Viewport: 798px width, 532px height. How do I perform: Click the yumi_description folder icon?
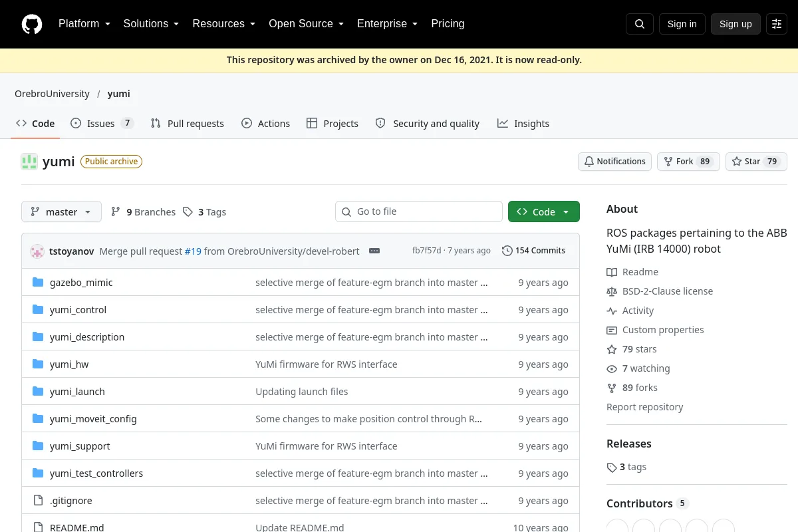click(x=38, y=337)
